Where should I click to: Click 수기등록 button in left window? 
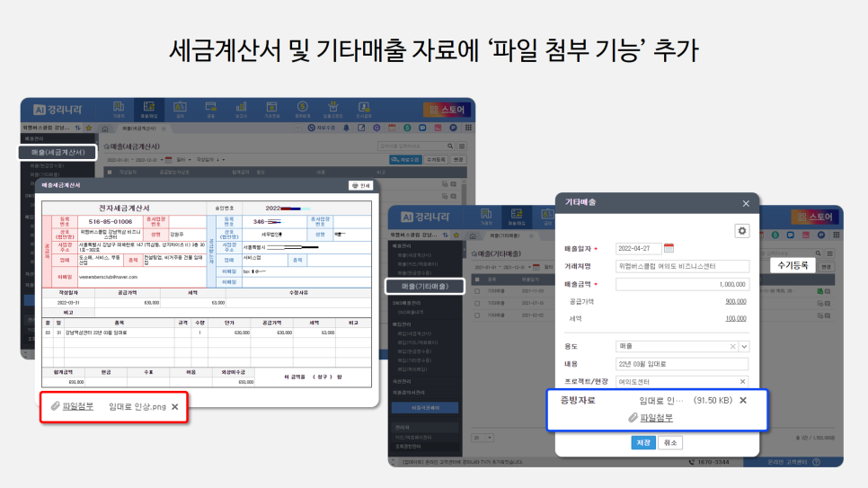(436, 160)
